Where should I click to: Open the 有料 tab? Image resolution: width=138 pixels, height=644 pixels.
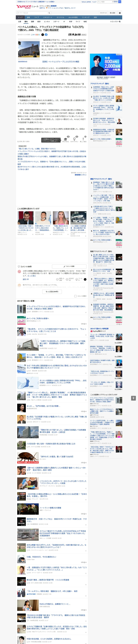tap(95, 17)
